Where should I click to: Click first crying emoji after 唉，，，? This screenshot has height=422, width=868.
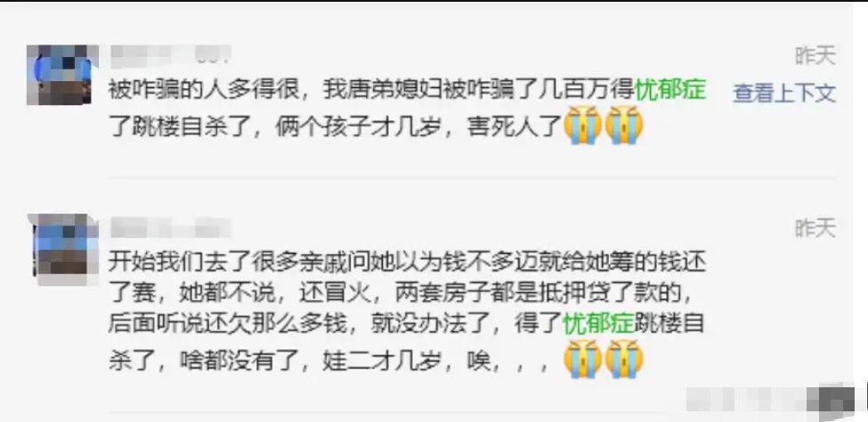582,358
